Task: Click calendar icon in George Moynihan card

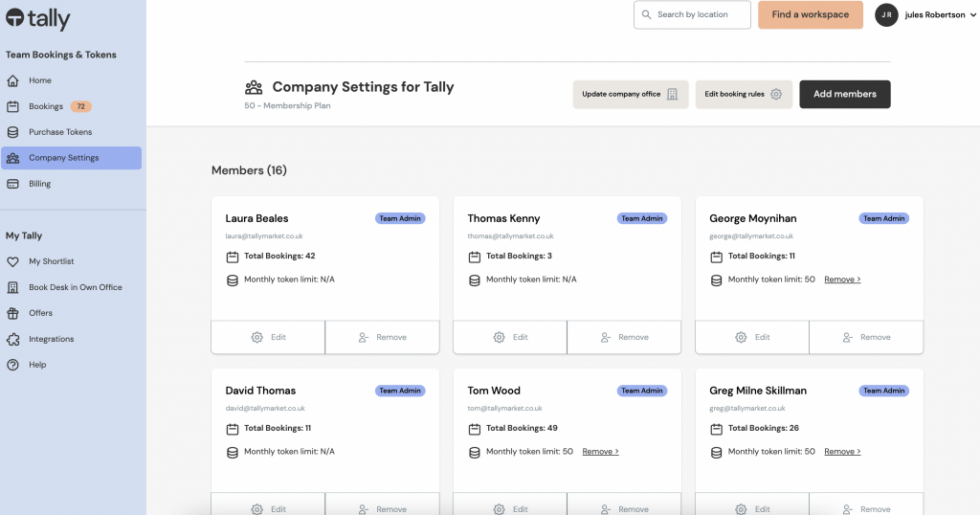Action: click(716, 257)
